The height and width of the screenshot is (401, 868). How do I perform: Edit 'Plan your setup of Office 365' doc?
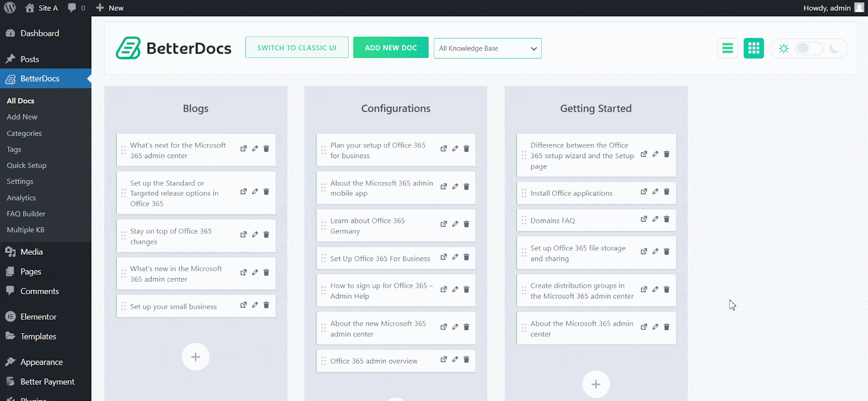[455, 148]
